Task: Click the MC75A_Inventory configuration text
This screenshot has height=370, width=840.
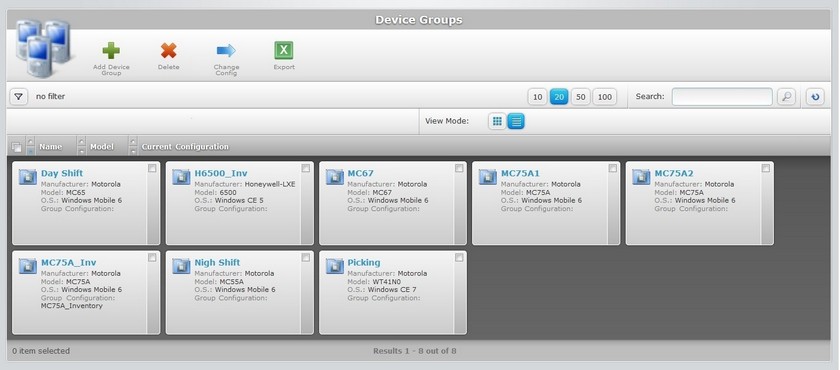Action: pyautogui.click(x=72, y=306)
